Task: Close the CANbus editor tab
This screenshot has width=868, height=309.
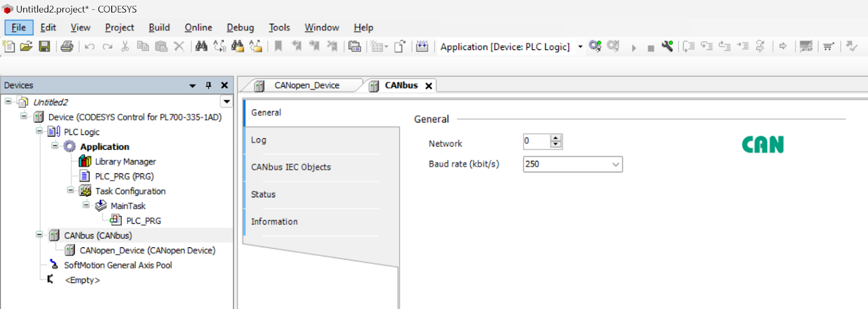Action: (429, 86)
